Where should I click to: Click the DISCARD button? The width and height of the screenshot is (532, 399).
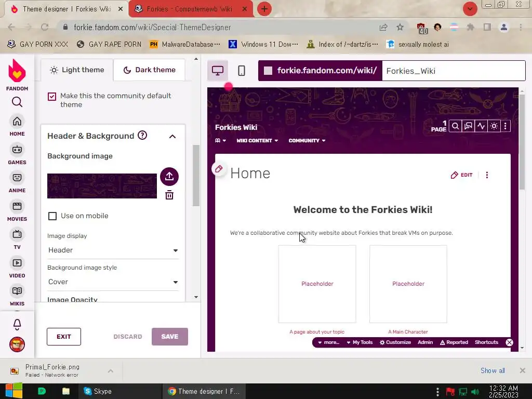128,337
